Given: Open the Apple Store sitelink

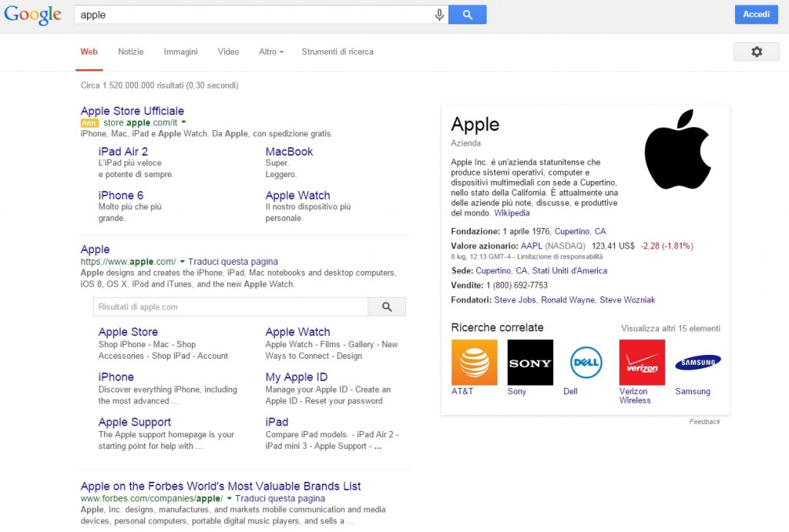Looking at the screenshot, I should pos(129,332).
